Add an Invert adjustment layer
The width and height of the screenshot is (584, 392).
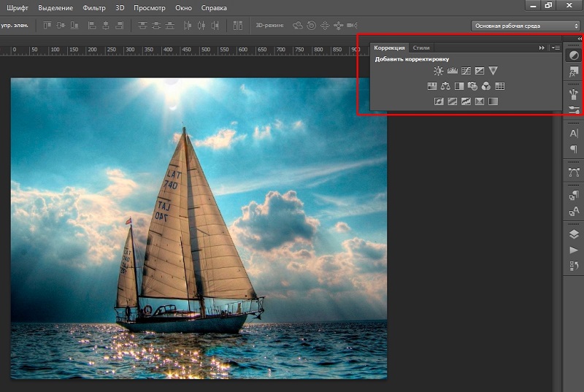click(439, 101)
